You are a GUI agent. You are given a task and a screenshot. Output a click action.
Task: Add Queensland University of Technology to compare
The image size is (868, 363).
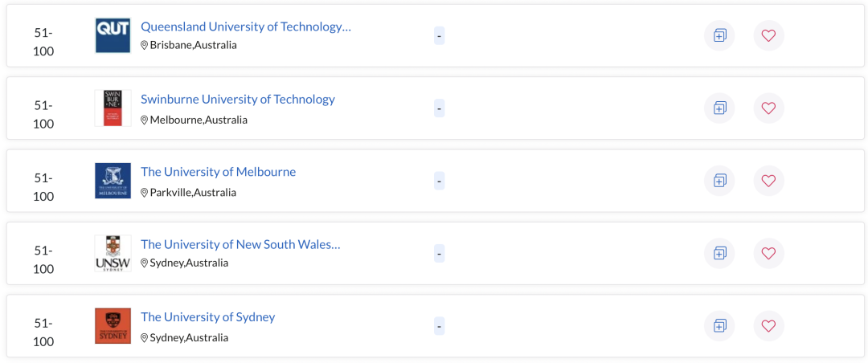(719, 36)
